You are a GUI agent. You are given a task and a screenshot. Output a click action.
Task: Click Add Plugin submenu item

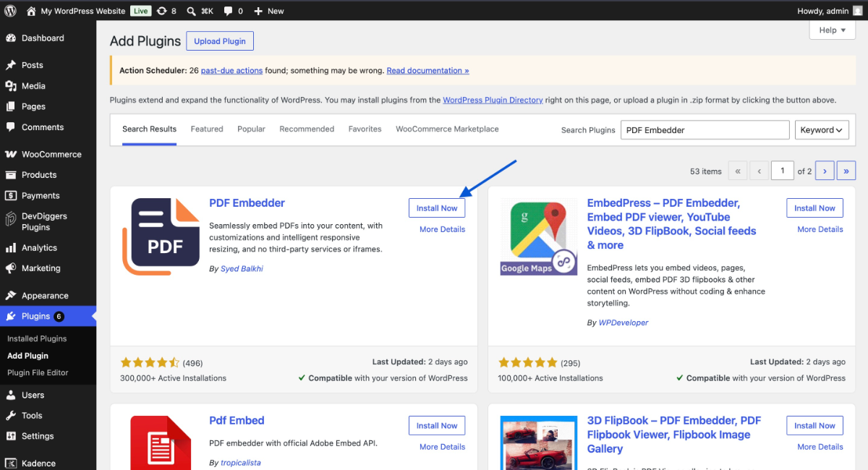pyautogui.click(x=27, y=356)
